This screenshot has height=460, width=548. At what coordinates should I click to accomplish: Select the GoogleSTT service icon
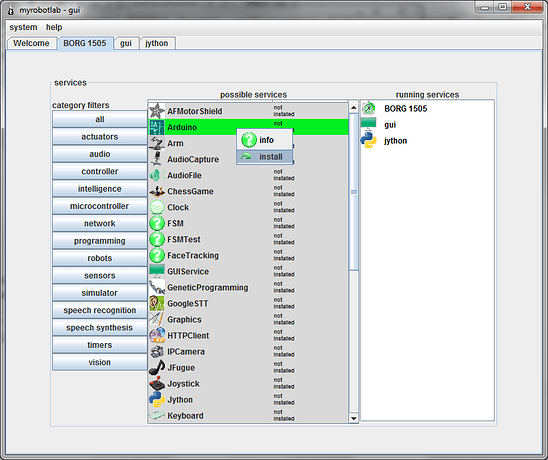157,303
